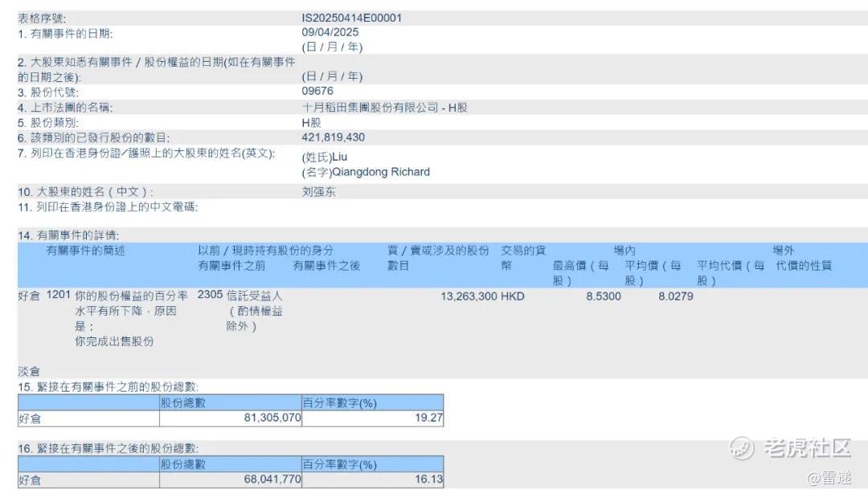Click column header 有關事件的簡述
The image size is (868, 498).
(86, 251)
